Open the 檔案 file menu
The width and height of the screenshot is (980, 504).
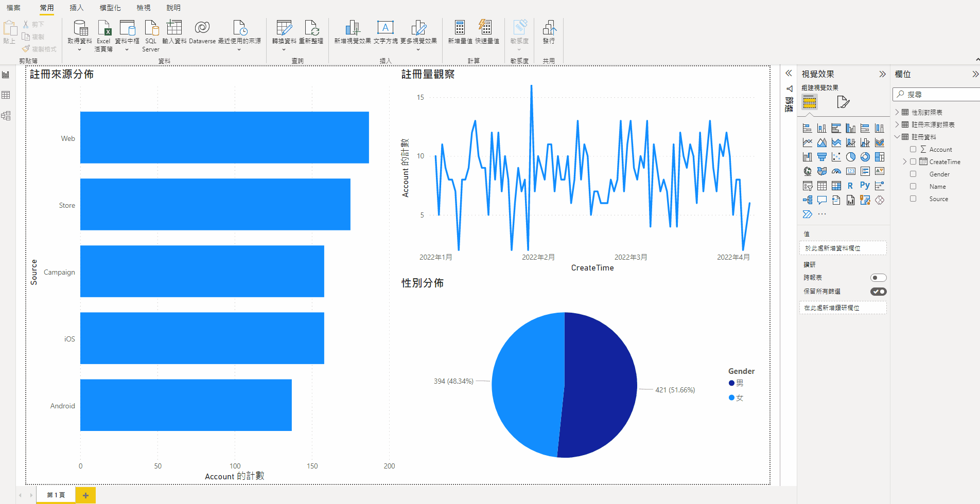(x=13, y=8)
